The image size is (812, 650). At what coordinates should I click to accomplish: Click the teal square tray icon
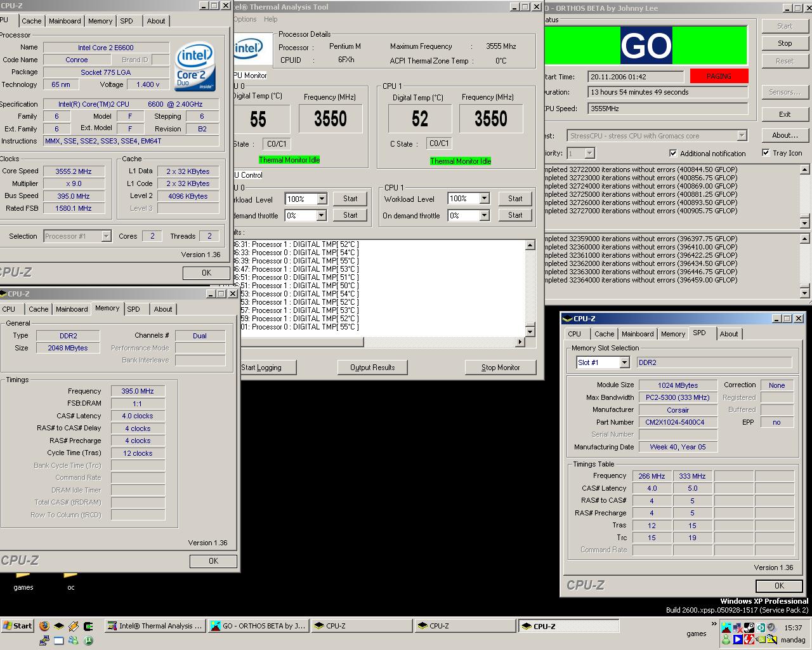pos(761,628)
